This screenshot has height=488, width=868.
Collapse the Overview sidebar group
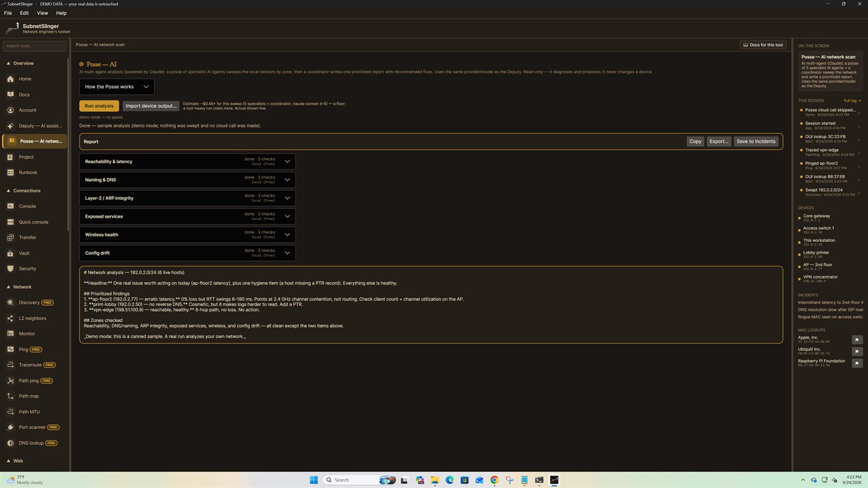[x=20, y=63]
